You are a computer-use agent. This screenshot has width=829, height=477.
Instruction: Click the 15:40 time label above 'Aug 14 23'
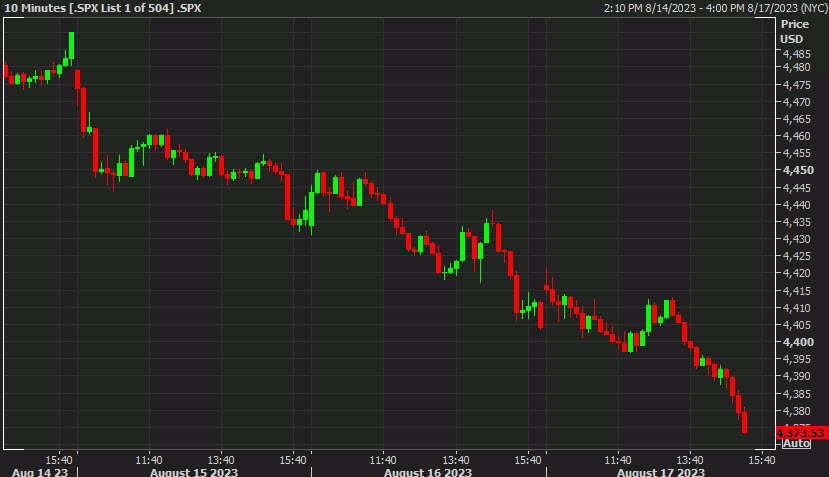[59, 459]
